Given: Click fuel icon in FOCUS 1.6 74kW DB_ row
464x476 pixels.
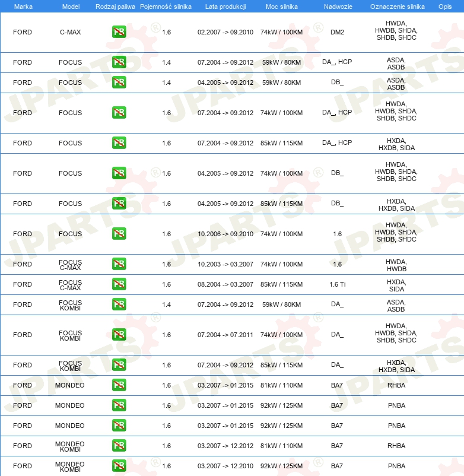Looking at the screenshot, I should (119, 173).
